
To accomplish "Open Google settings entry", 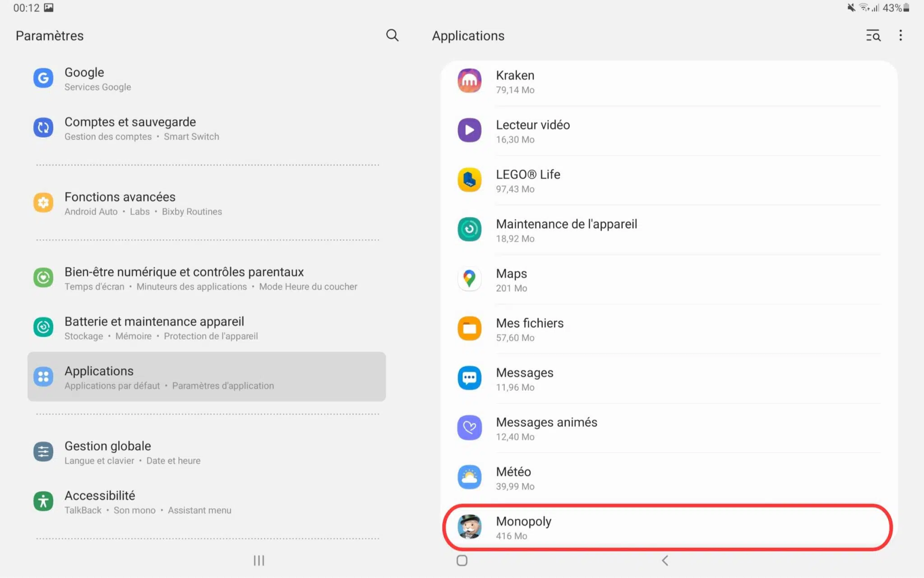I will (x=207, y=79).
